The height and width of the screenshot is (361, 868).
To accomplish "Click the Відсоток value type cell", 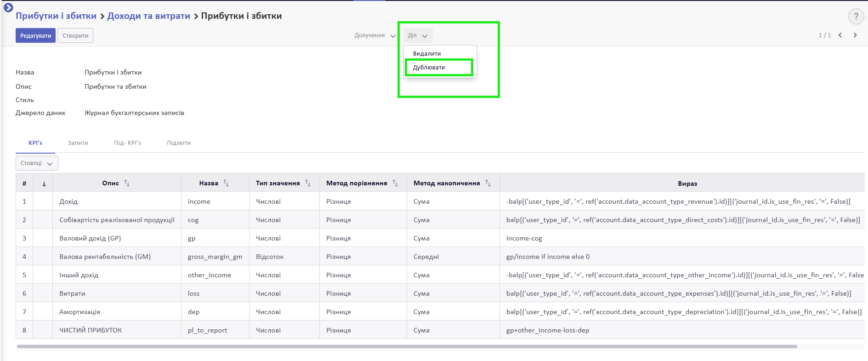I will coord(284,257).
